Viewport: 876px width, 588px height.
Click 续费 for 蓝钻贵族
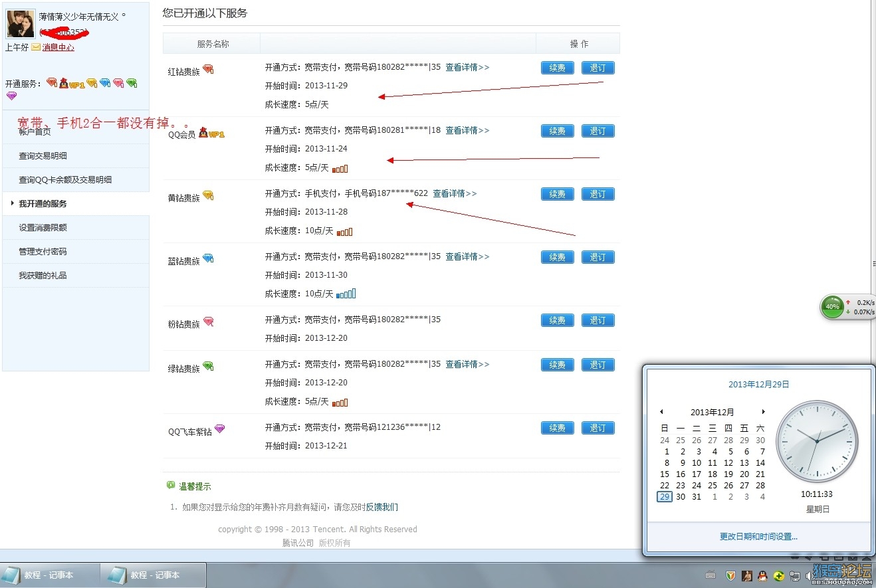(x=558, y=257)
